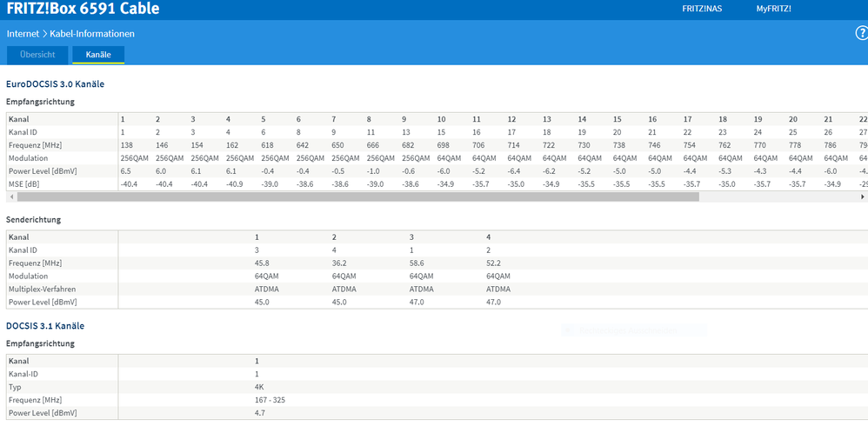The height and width of the screenshot is (433, 868).
Task: Click the Typ row label
Action: coord(15,387)
